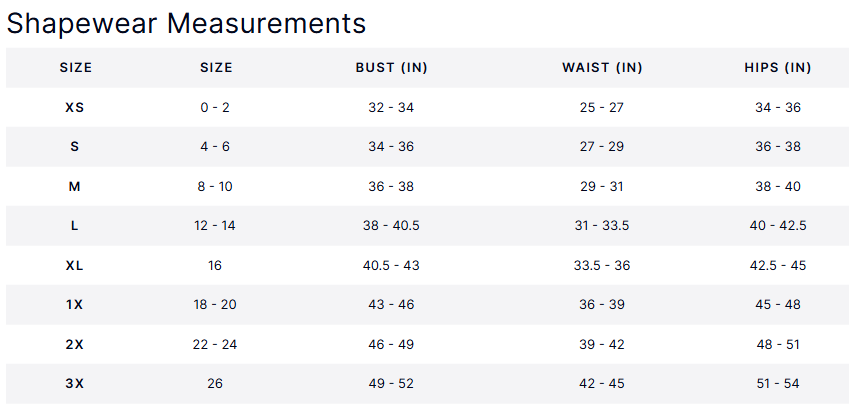
Task: Select the 1X size row label
Action: click(75, 305)
